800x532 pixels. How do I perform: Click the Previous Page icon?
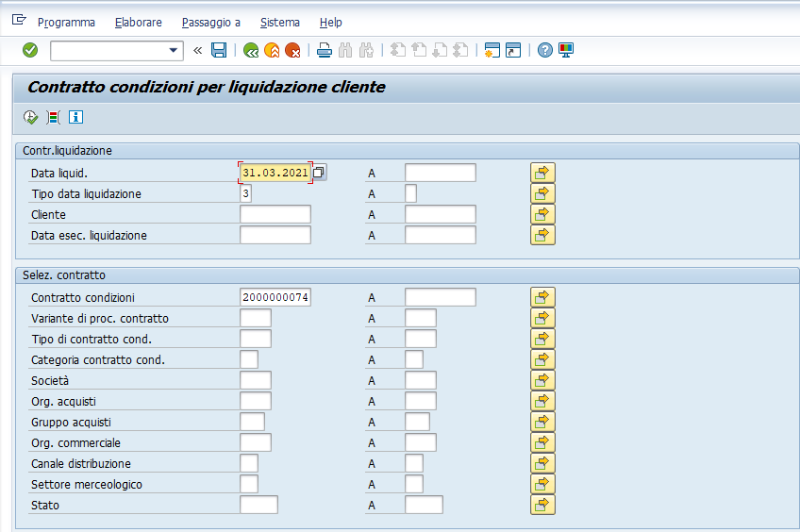[x=419, y=50]
